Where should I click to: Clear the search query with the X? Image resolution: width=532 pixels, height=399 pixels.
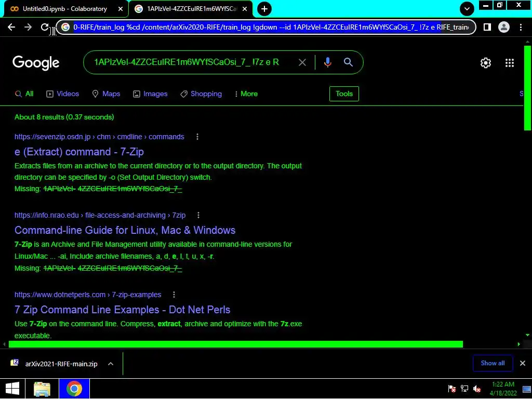click(x=302, y=62)
